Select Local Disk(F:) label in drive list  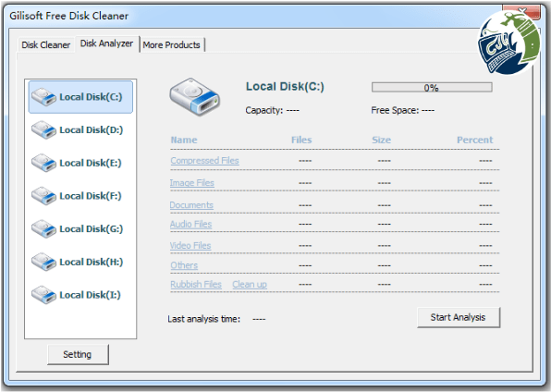(91, 196)
